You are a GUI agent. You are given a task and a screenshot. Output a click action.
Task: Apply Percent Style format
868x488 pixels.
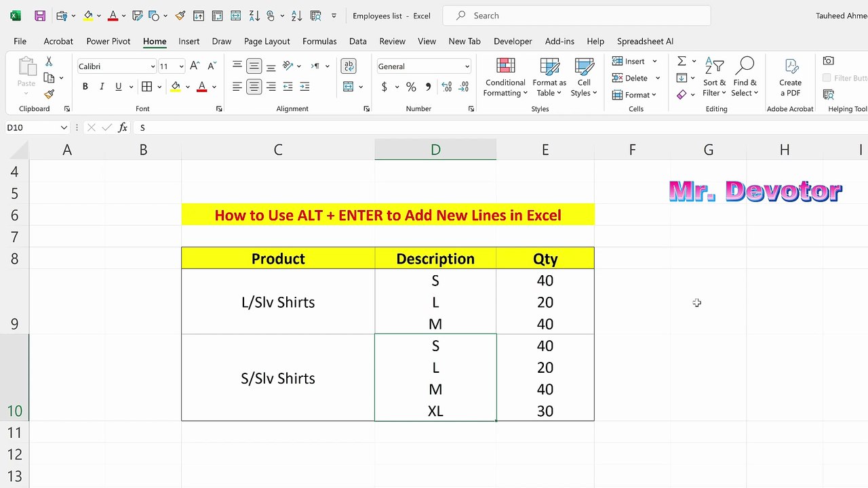tap(411, 87)
